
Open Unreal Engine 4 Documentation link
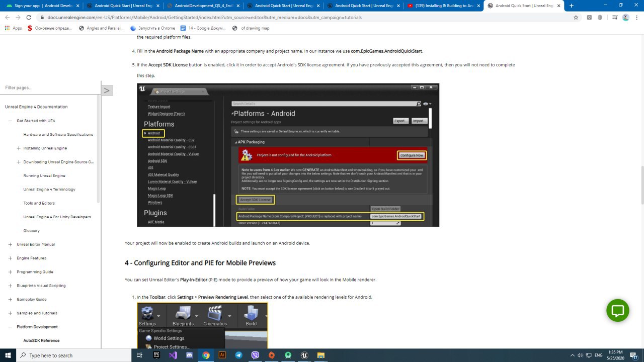pos(36,107)
